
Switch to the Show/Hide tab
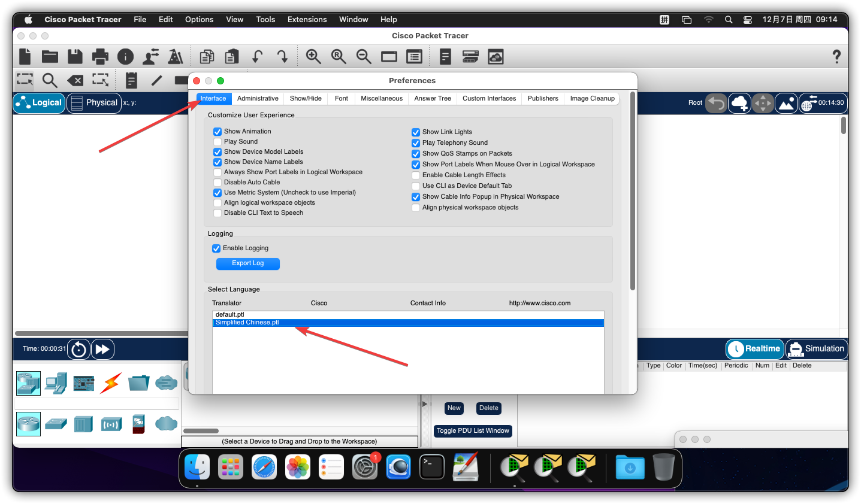tap(306, 98)
